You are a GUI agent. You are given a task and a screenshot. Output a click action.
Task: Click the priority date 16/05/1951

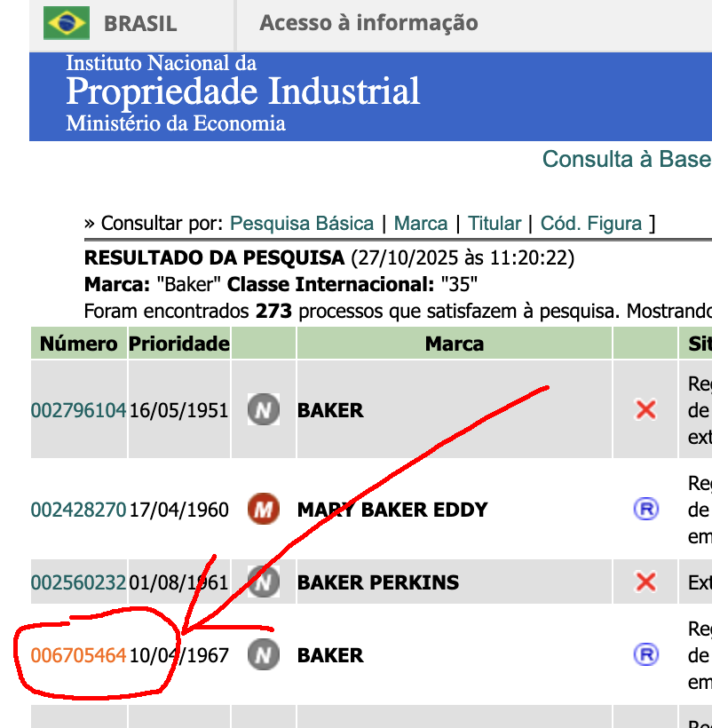[x=178, y=410]
